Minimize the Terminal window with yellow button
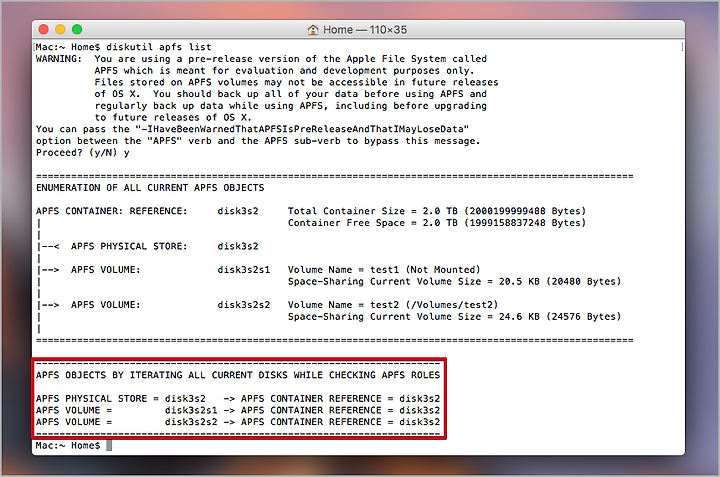 (x=60, y=29)
